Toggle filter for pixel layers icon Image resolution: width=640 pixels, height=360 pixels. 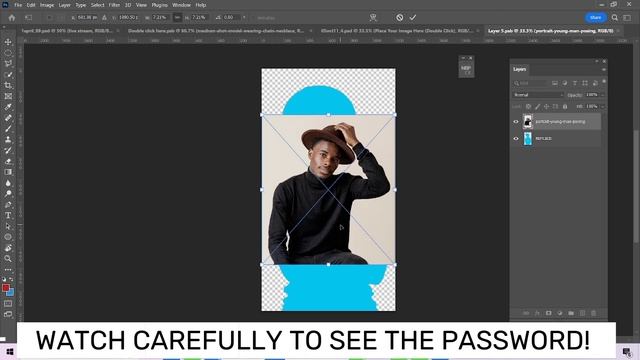point(555,83)
